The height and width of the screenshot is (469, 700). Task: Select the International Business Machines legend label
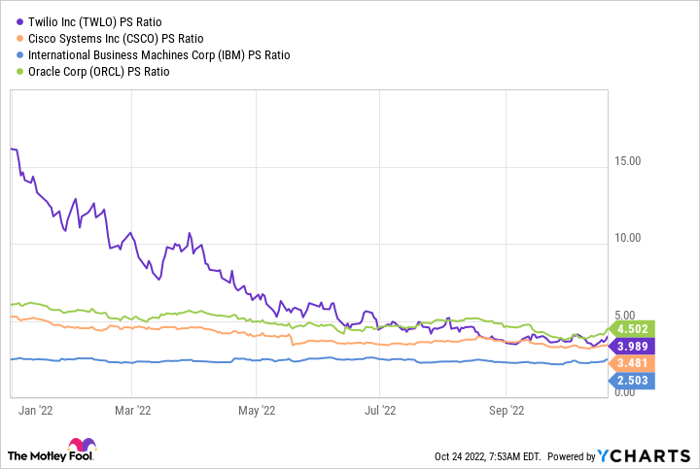pos(160,54)
